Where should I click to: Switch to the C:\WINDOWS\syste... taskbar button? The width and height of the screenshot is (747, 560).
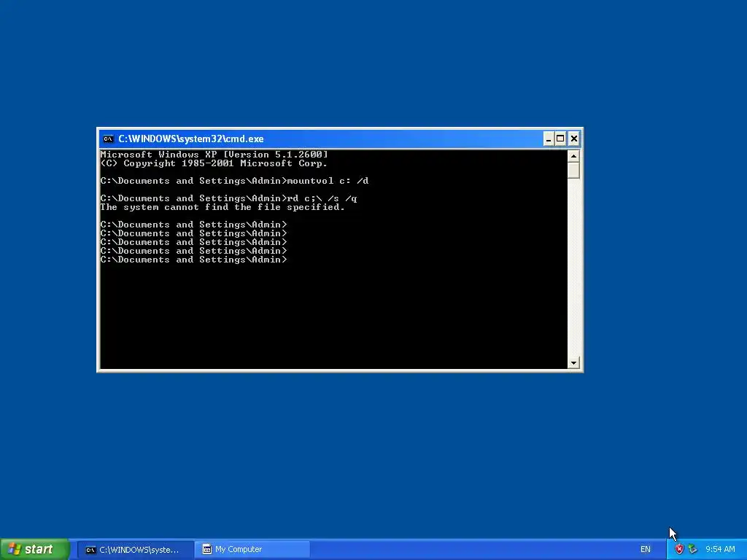[x=135, y=550]
